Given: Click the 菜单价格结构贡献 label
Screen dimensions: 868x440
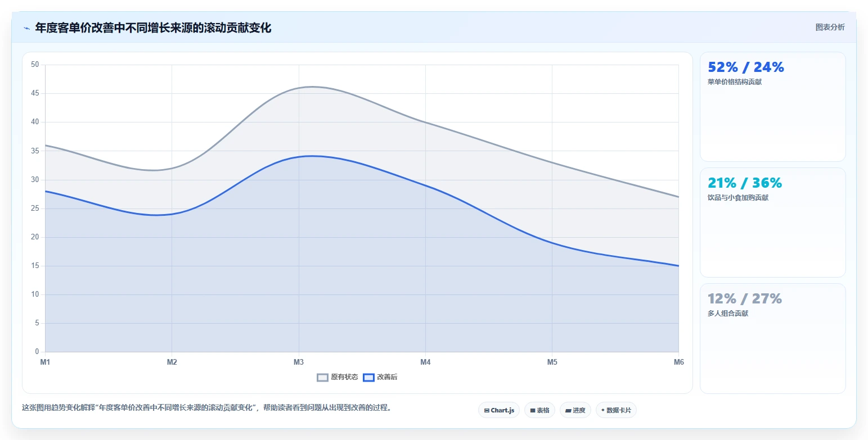Looking at the screenshot, I should (x=735, y=82).
